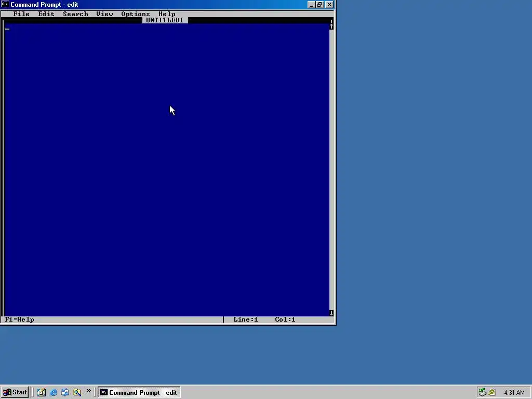532x399 pixels.
Task: Click the UNTITLED1 document title
Action: pyautogui.click(x=165, y=20)
